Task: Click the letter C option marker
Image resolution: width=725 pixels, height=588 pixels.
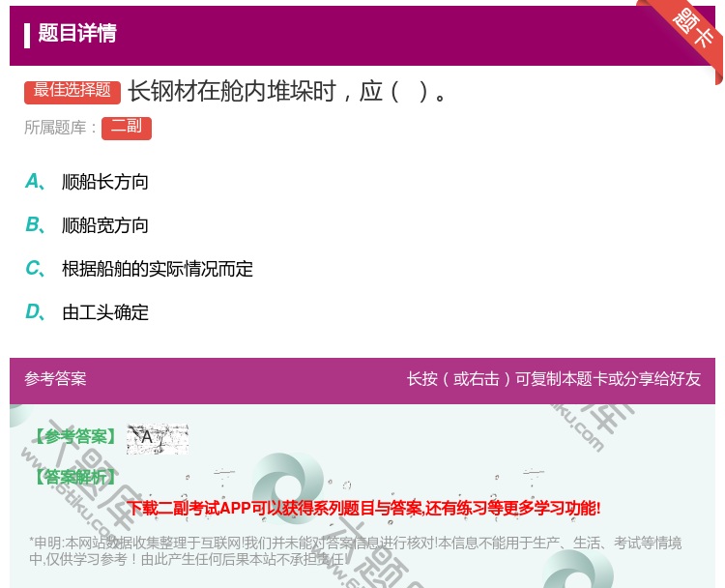Action: click(35, 268)
